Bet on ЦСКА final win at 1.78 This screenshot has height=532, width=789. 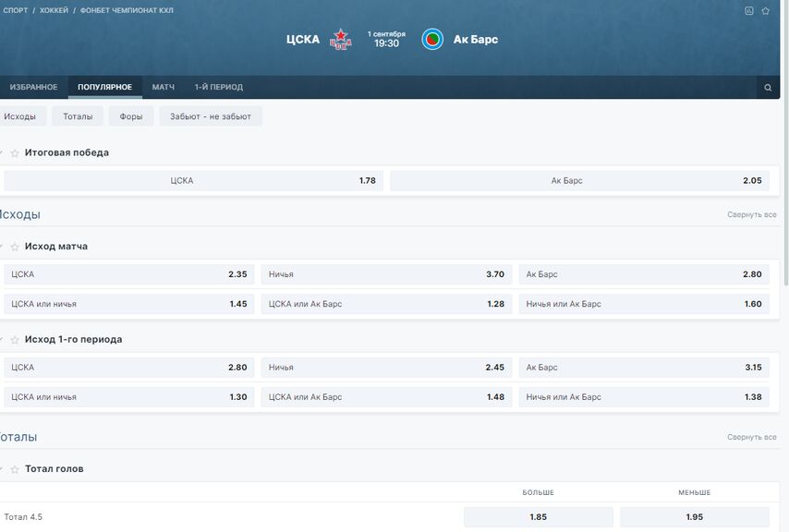click(x=193, y=180)
